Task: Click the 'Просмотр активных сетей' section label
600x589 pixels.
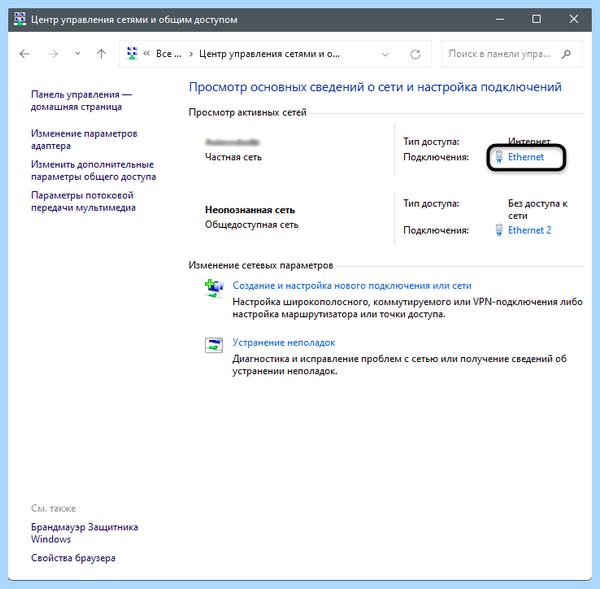Action: 248,113
